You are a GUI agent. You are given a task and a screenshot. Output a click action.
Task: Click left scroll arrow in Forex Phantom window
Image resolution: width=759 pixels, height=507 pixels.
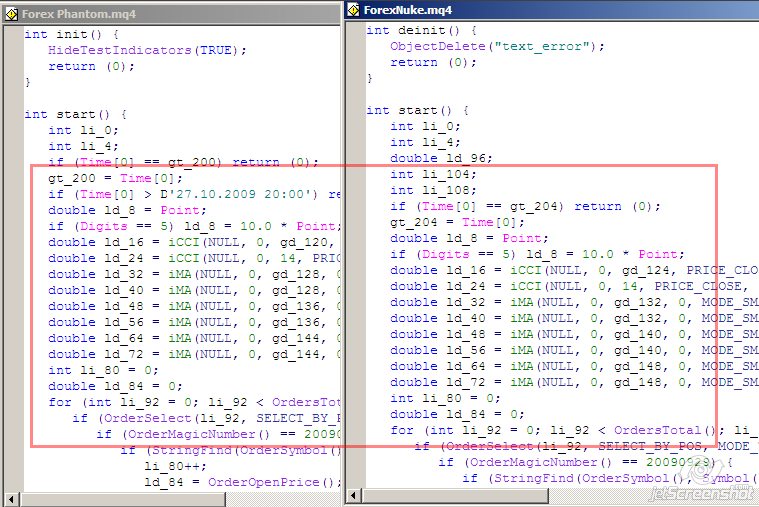(x=11, y=499)
